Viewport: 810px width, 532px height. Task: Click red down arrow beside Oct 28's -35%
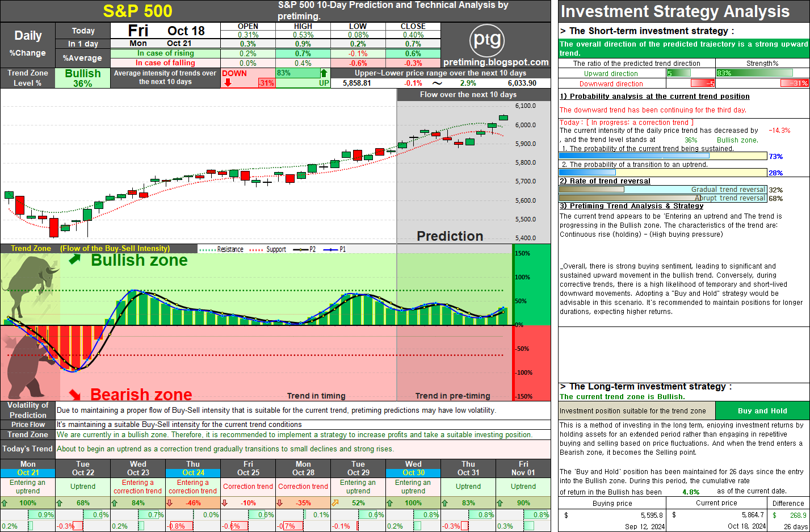coord(280,502)
